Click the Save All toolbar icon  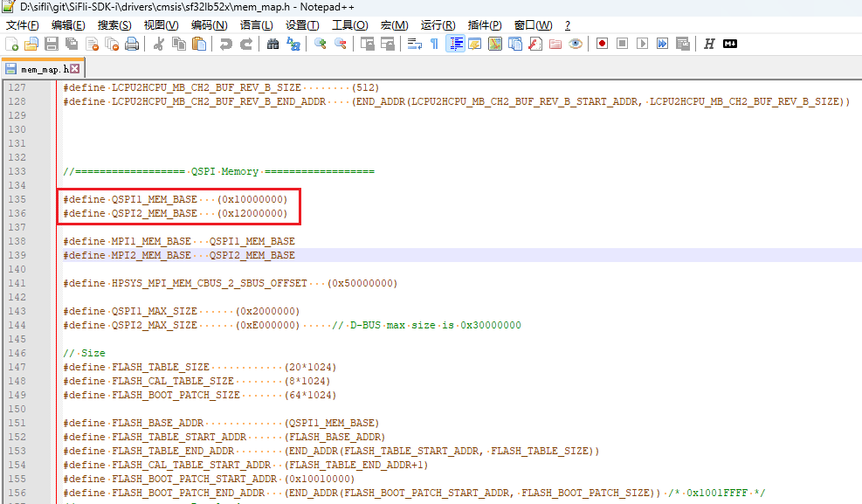tap(72, 44)
